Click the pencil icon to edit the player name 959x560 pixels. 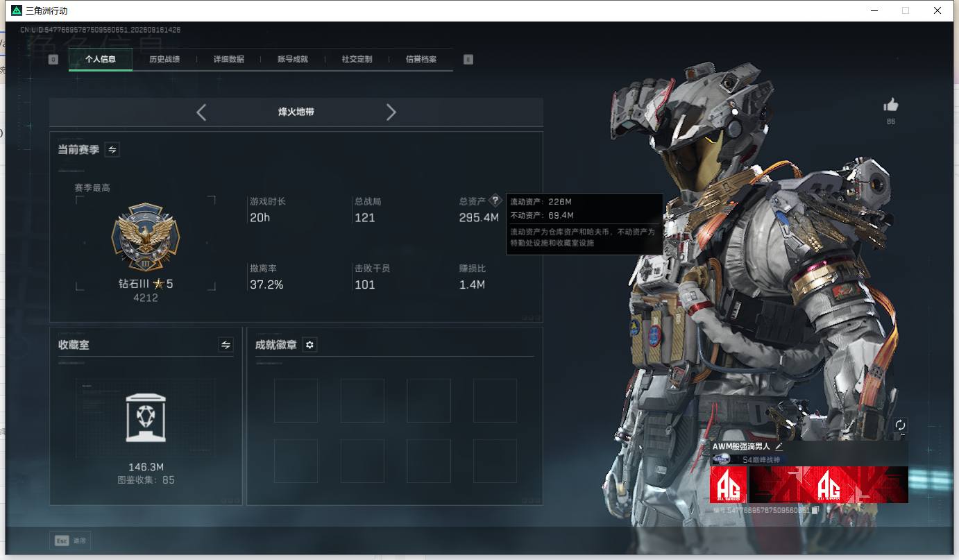[779, 447]
